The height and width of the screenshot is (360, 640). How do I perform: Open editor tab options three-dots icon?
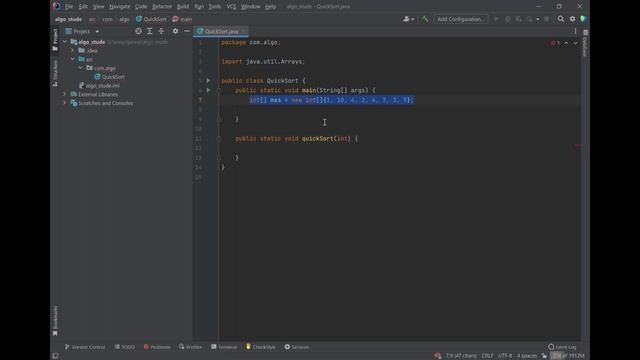pos(576,31)
